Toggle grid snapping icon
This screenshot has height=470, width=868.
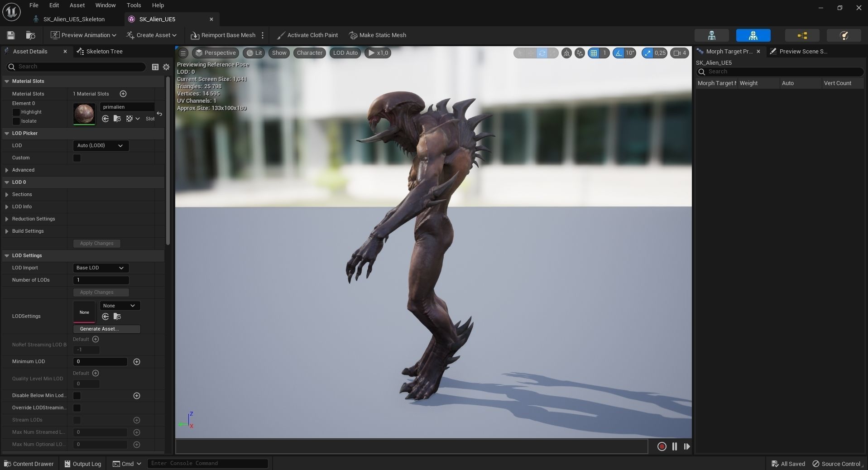594,53
